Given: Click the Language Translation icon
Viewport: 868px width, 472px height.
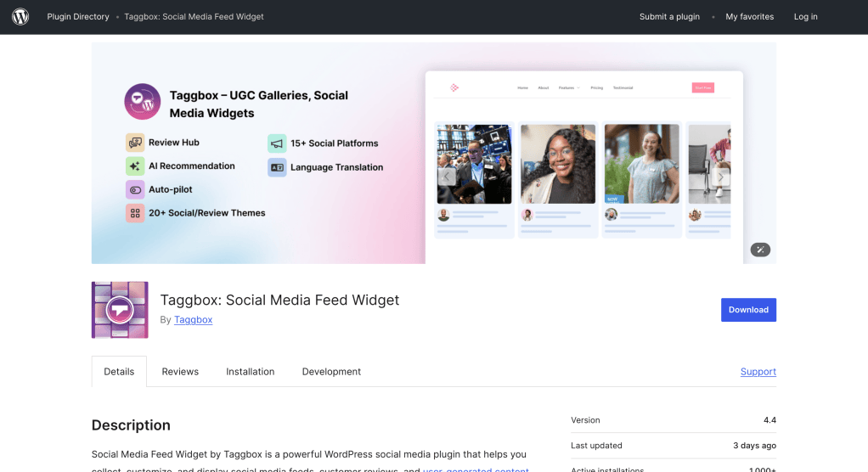Looking at the screenshot, I should click(x=277, y=168).
